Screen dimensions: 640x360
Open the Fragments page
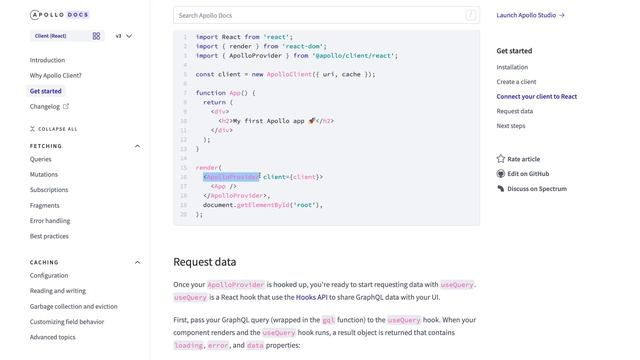(44, 205)
